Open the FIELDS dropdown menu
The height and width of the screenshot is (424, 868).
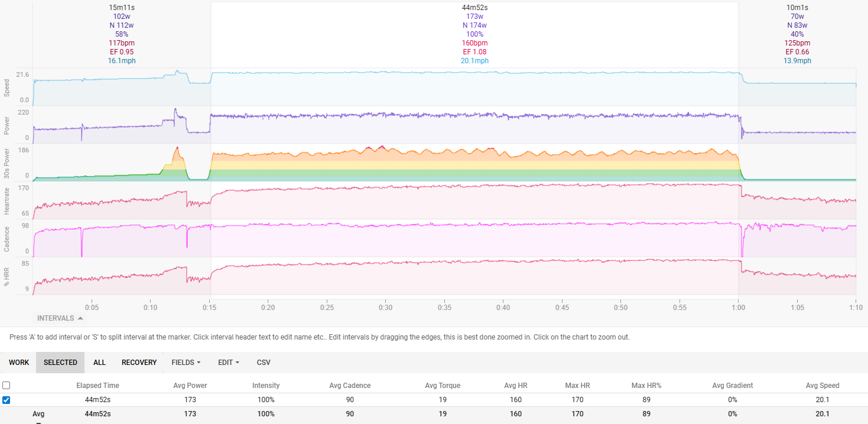[x=186, y=362]
